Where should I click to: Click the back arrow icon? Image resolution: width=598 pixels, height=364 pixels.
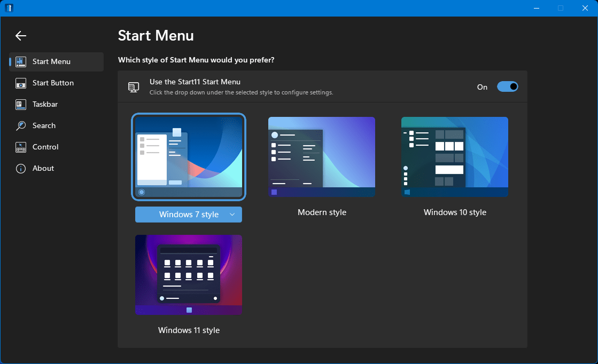click(21, 36)
